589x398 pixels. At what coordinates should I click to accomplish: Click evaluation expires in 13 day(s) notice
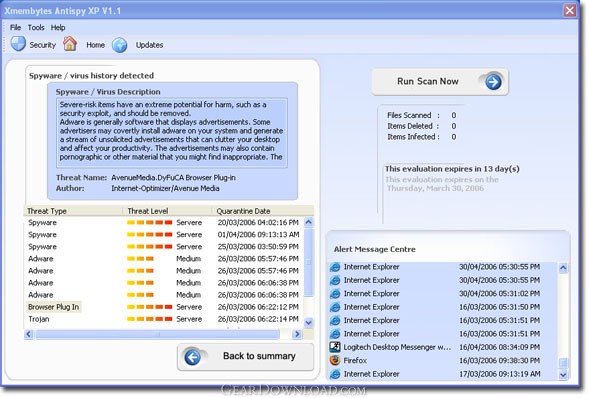point(452,169)
